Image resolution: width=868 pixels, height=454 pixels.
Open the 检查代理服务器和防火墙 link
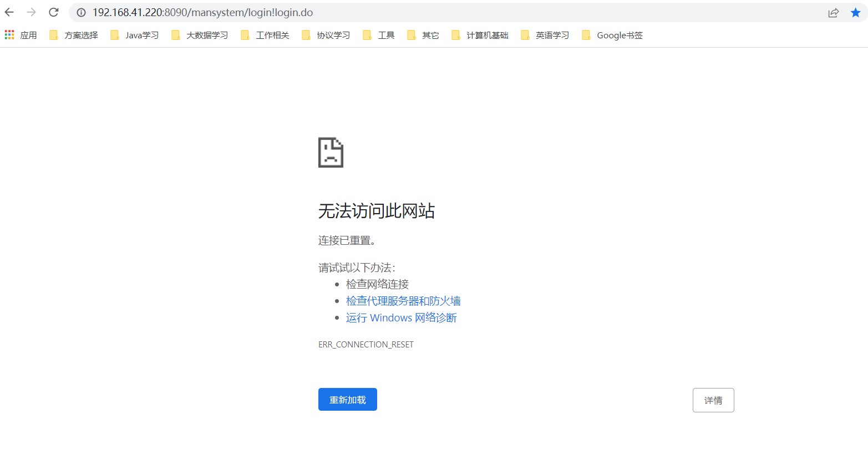click(404, 301)
